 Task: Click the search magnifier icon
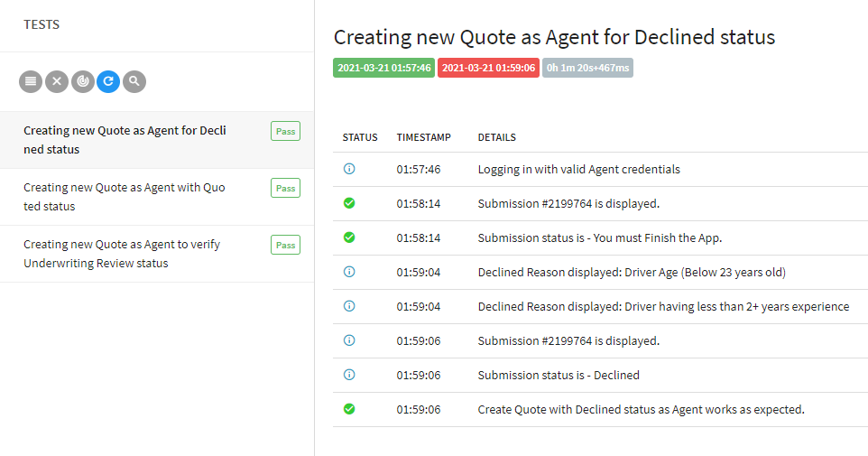[x=134, y=81]
